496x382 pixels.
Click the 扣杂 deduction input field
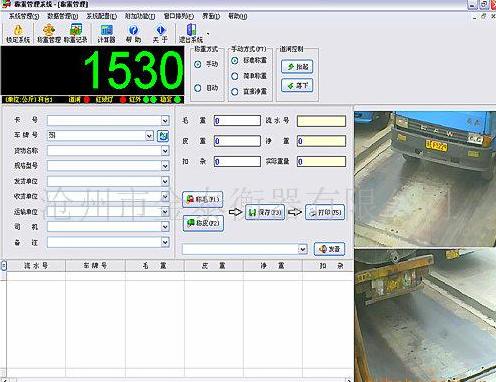pos(237,162)
